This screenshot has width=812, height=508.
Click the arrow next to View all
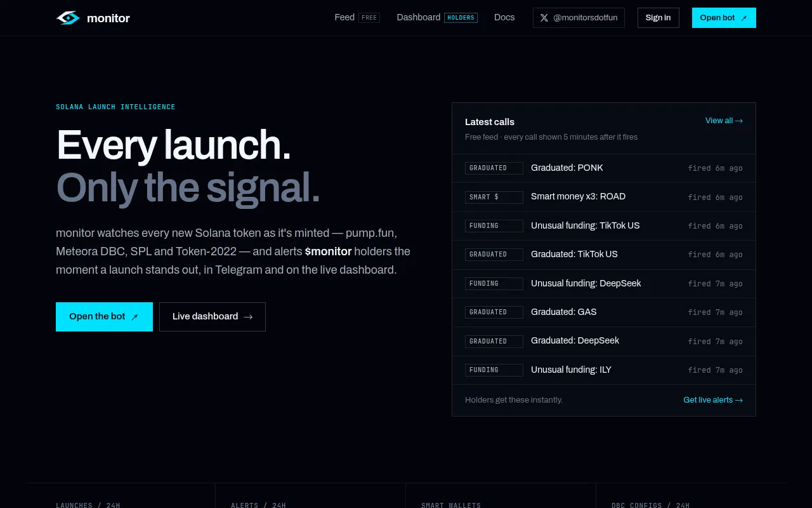coord(739,121)
